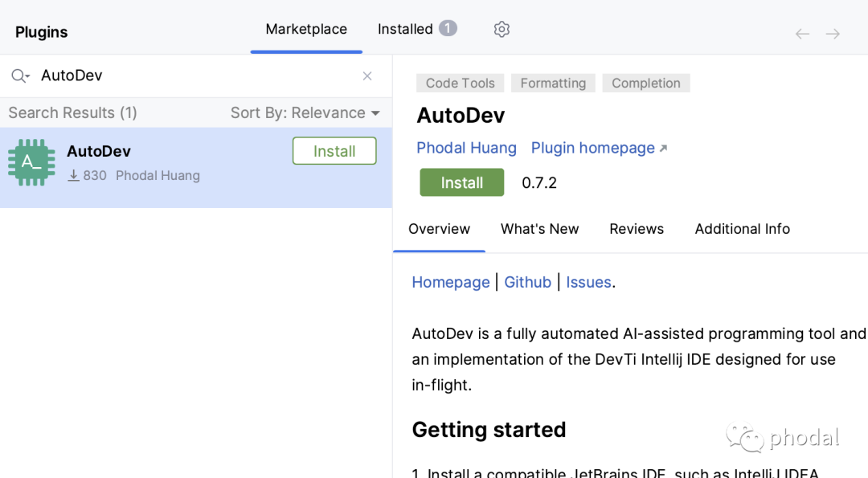The width and height of the screenshot is (868, 478).
Task: Click the download count icon next to 830
Action: pos(74,175)
